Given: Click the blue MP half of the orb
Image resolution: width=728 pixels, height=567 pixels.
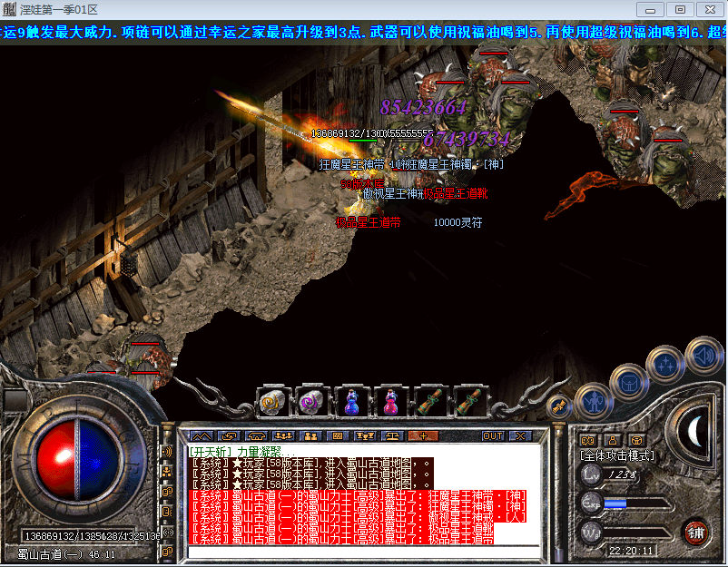Looking at the screenshot, I should point(98,460).
